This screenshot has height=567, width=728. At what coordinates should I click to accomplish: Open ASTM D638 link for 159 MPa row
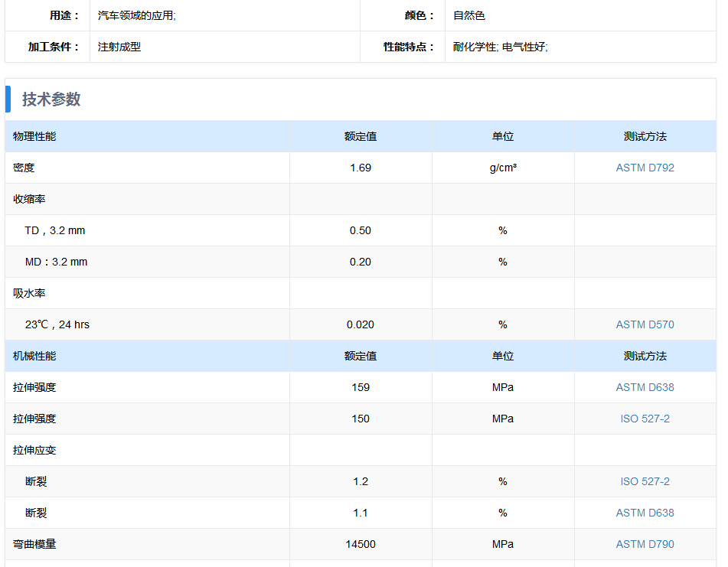(645, 387)
